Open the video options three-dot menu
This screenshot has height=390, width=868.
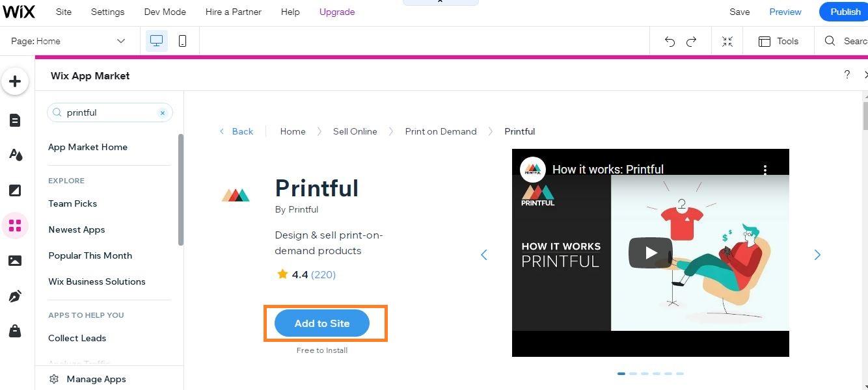(765, 169)
